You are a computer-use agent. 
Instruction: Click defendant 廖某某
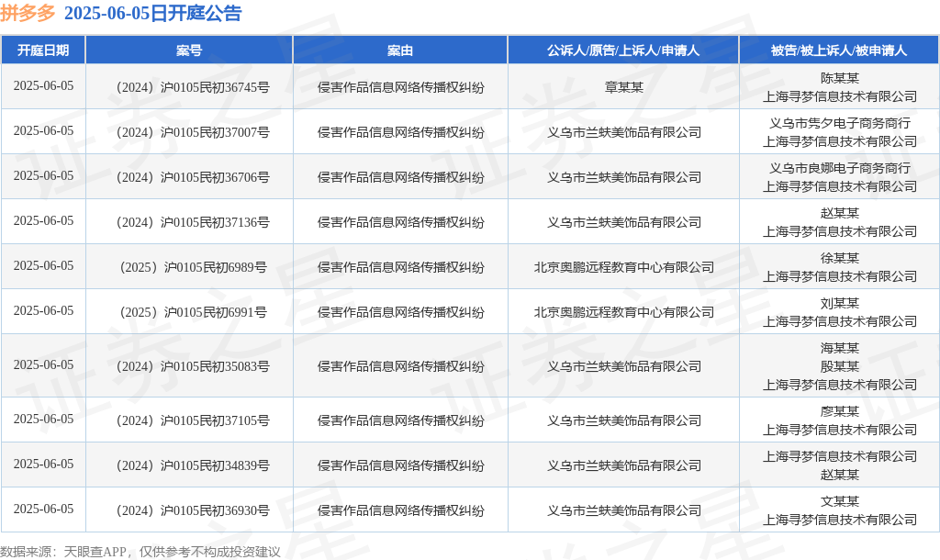839,411
